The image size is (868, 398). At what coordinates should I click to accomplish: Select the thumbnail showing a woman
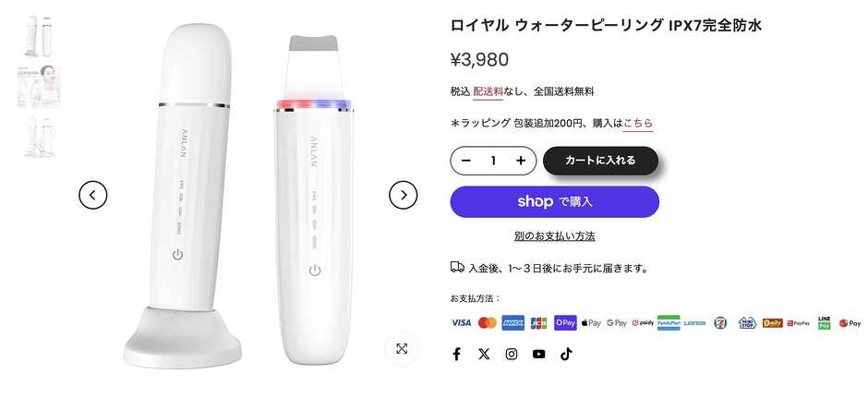click(x=39, y=87)
